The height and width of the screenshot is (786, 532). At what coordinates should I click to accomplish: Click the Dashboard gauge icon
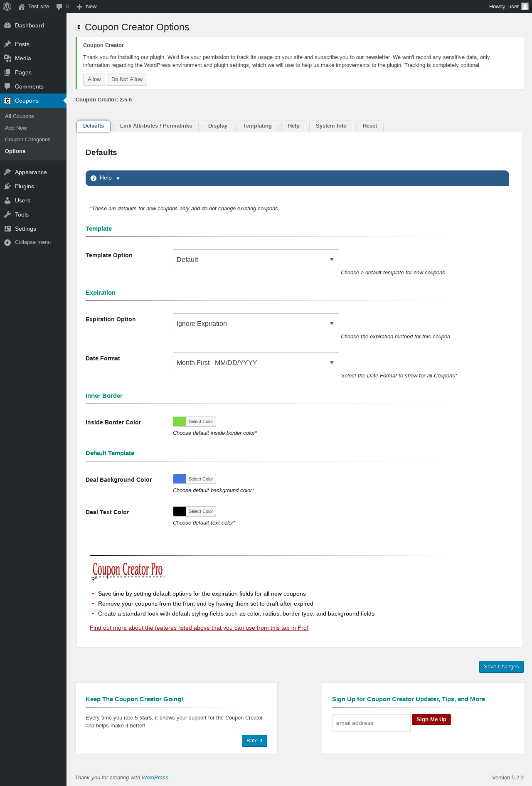pos(7,25)
